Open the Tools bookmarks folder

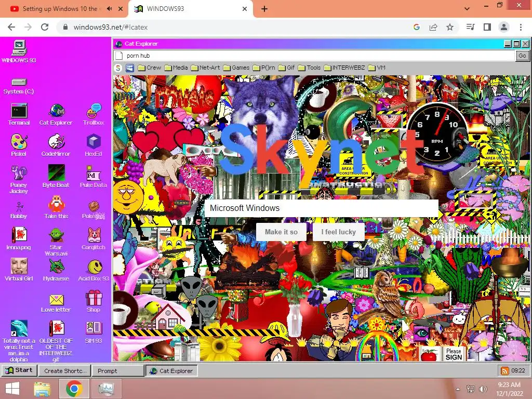[x=310, y=68]
